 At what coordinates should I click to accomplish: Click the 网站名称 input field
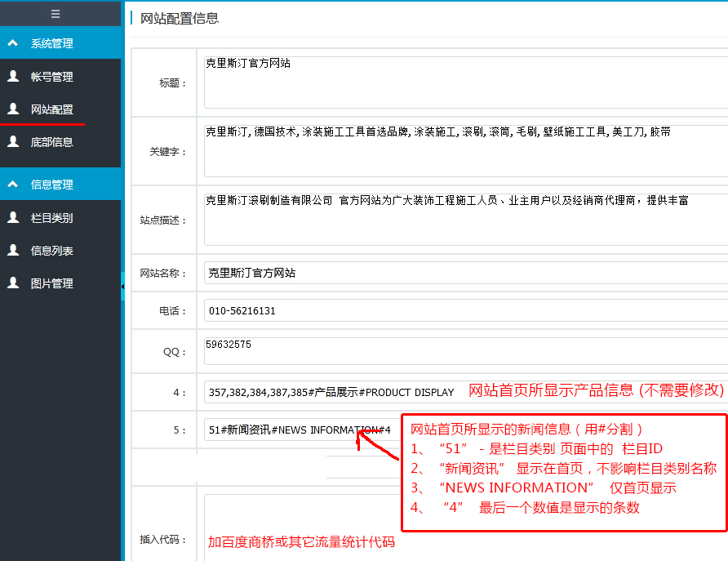click(466, 273)
